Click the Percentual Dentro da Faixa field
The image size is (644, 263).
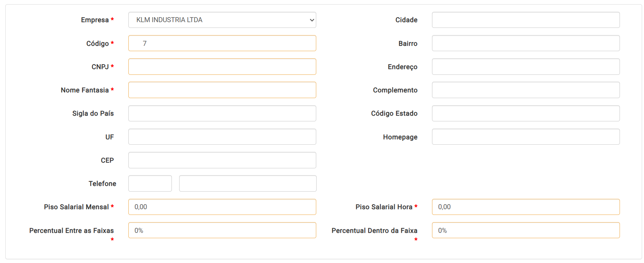[x=526, y=230]
